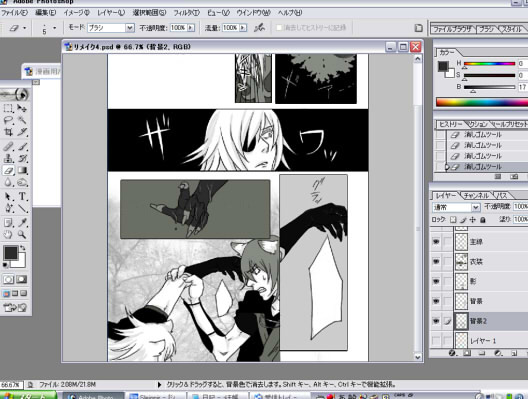The image size is (528, 399).
Task: Click the foreground color swatch in toolbox
Action: point(10,253)
